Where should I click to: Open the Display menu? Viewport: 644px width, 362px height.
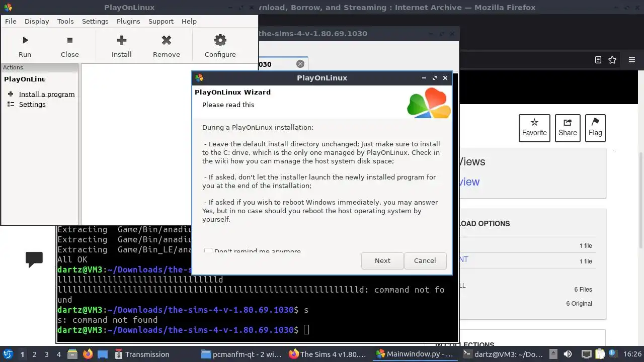(37, 21)
